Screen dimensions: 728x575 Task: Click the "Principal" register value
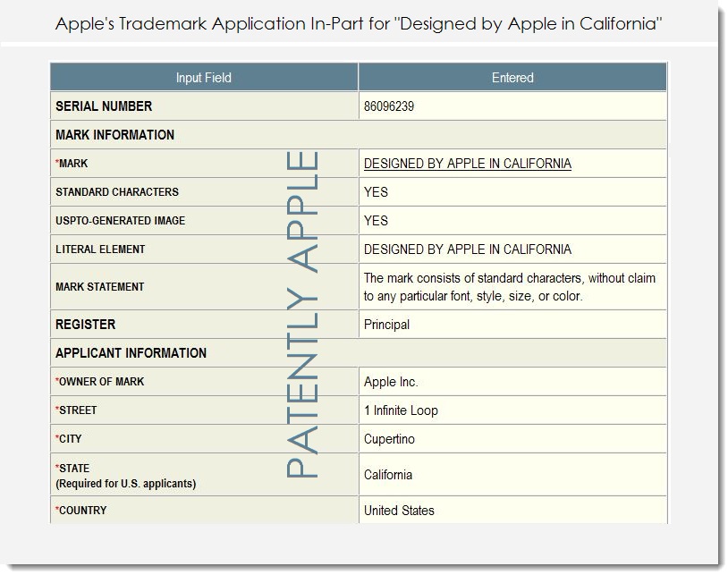pos(386,325)
